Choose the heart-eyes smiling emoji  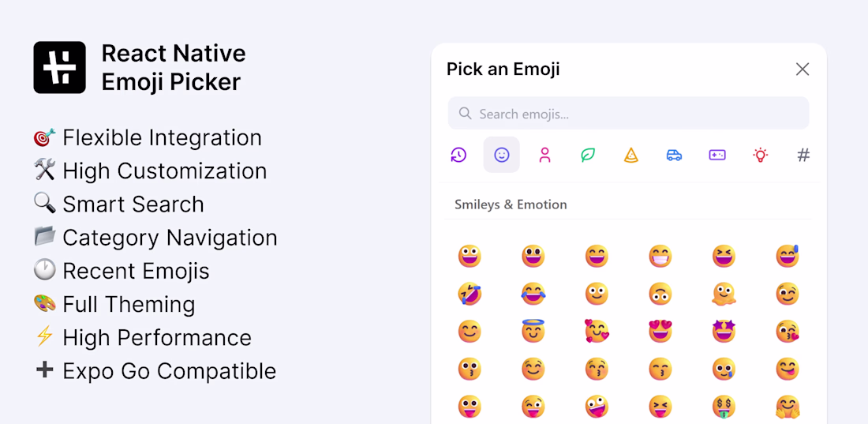pyautogui.click(x=660, y=331)
